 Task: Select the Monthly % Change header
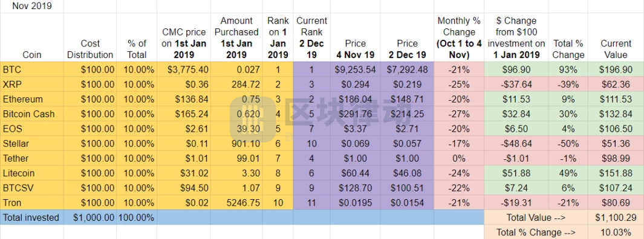[x=459, y=37]
